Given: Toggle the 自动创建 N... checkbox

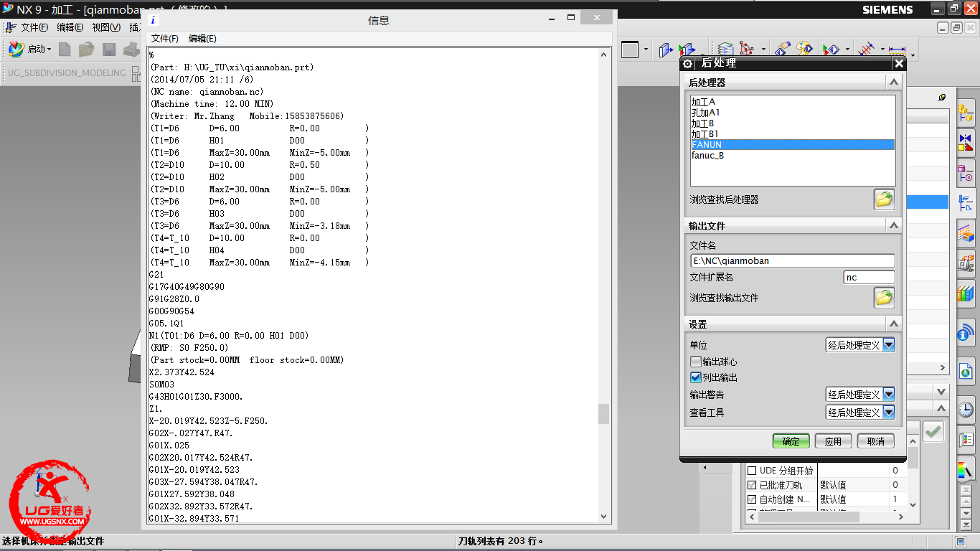Looking at the screenshot, I should [x=752, y=499].
